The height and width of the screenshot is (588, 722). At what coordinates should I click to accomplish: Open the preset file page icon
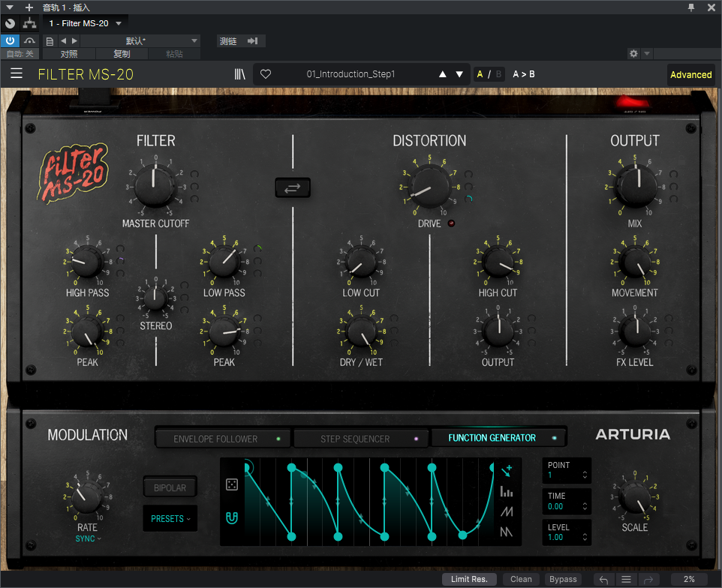pos(50,41)
